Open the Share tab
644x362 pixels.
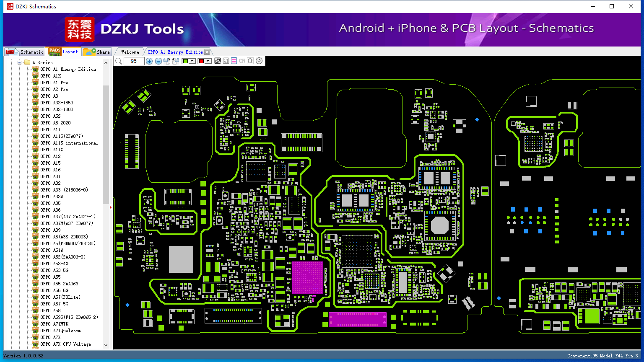coord(96,52)
